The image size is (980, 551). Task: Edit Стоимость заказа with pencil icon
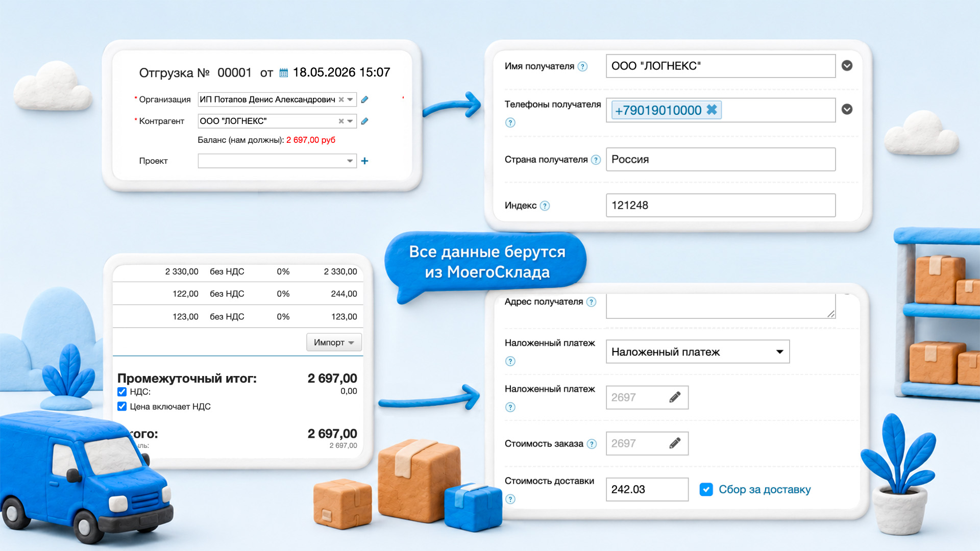click(675, 443)
